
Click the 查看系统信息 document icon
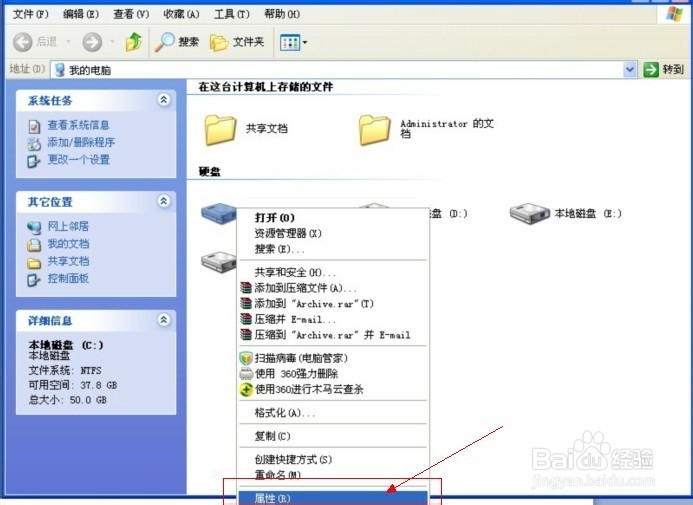34,126
